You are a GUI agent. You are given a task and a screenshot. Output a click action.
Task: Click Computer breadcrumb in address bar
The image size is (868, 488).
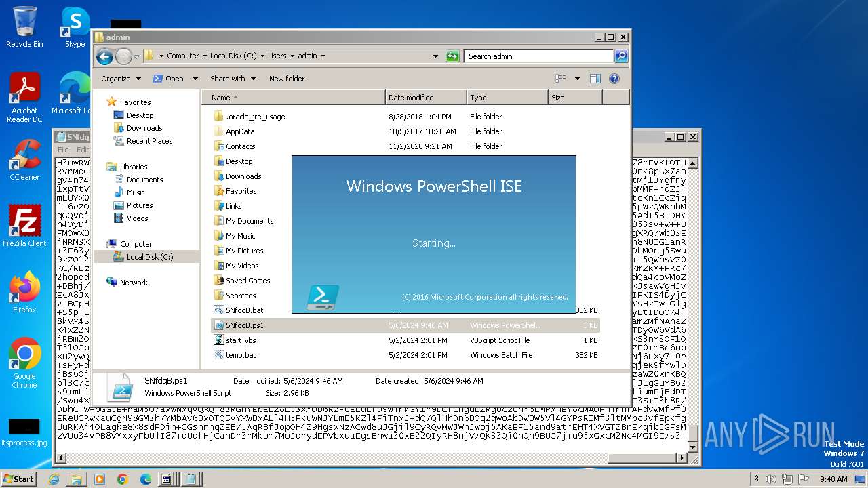tap(182, 56)
